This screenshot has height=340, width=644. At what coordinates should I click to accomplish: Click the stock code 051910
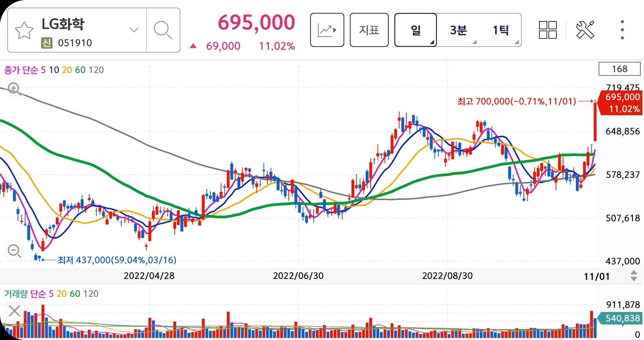[75, 43]
